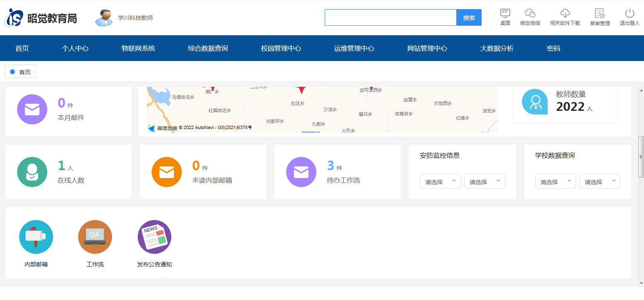
Task: Click the blue 教师数量 teacher icon
Action: pyautogui.click(x=535, y=102)
